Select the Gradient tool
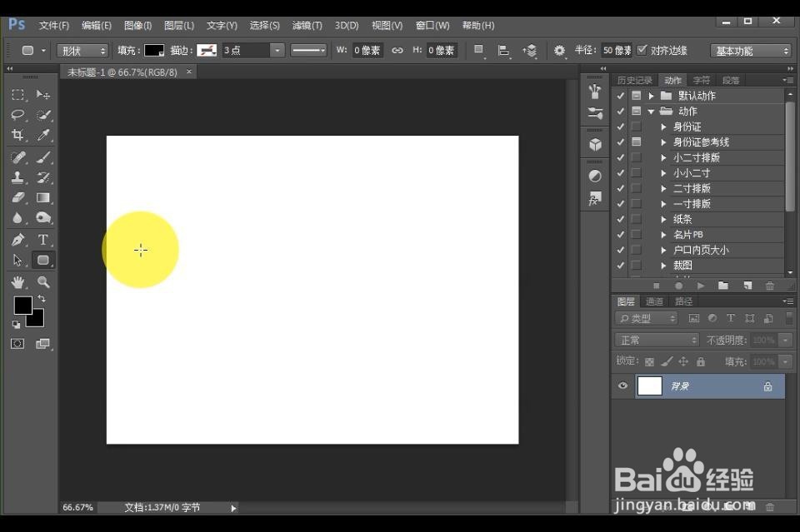Screen dimensions: 800x532 (x=43, y=197)
